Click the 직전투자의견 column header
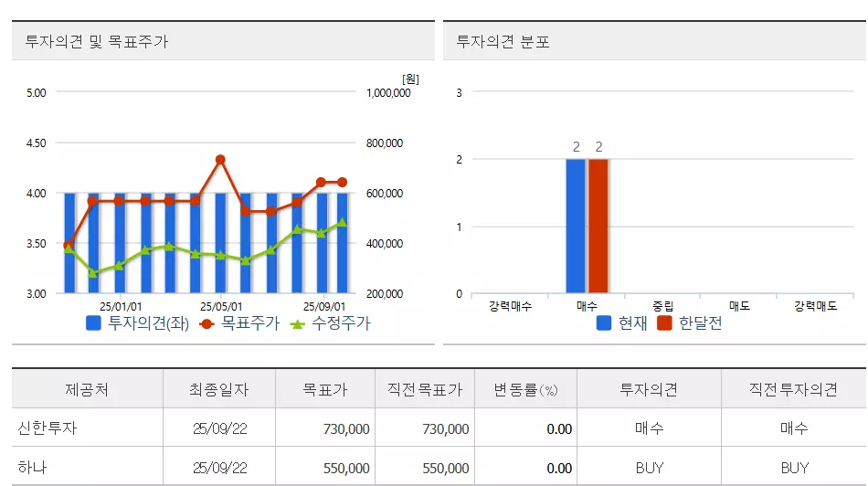The height and width of the screenshot is (486, 868). pyautogui.click(x=793, y=390)
